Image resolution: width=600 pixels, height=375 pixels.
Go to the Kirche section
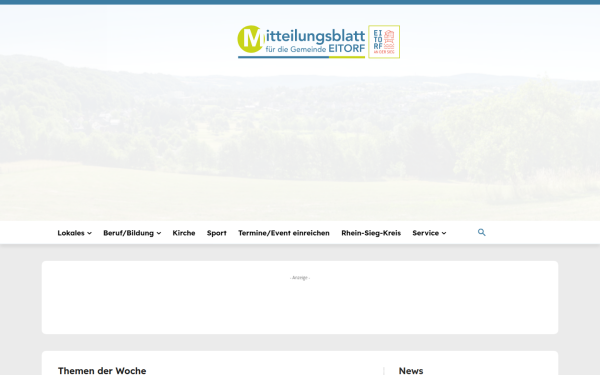[184, 233]
